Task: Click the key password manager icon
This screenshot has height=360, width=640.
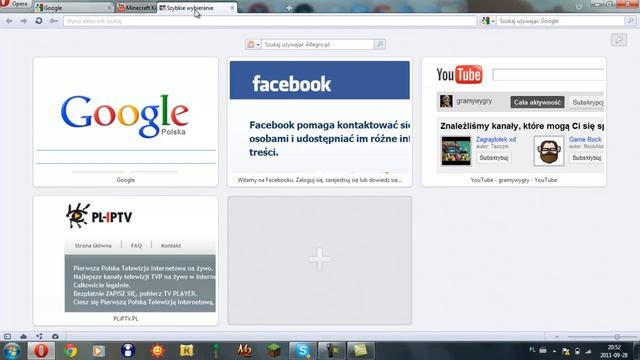Action: (54, 21)
